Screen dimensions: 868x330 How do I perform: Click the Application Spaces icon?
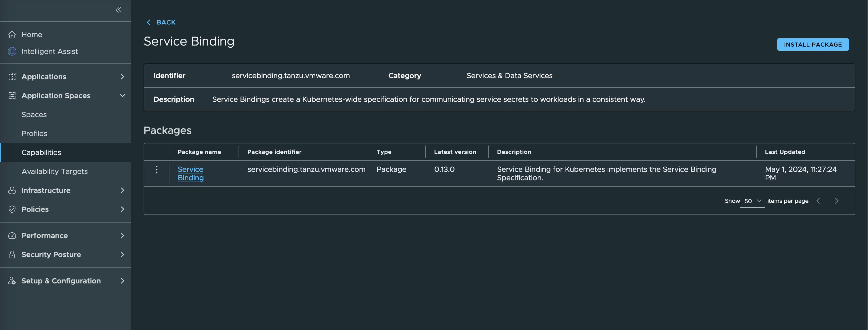pyautogui.click(x=12, y=95)
